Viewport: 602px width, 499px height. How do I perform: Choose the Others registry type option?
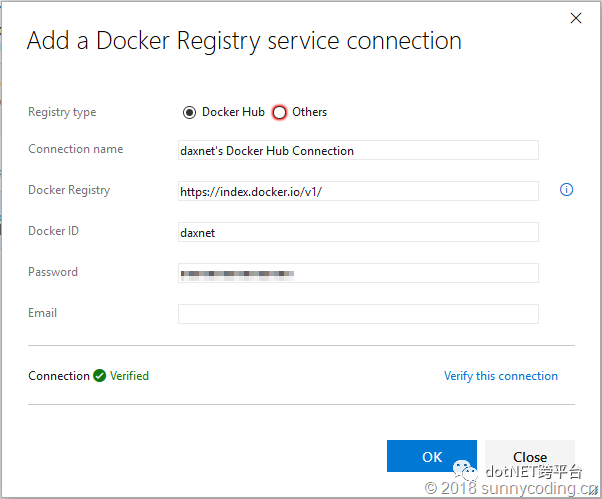pos(280,112)
